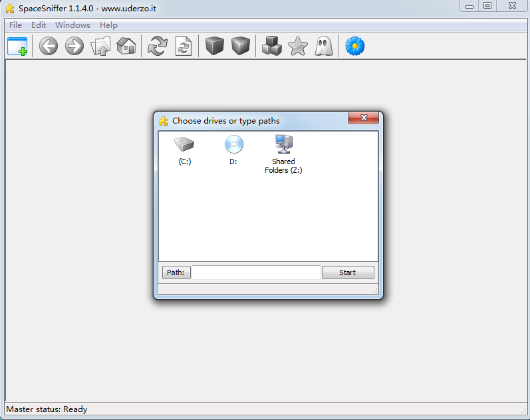
Task: Minimize the SpaceSniffer window
Action: 469,6
